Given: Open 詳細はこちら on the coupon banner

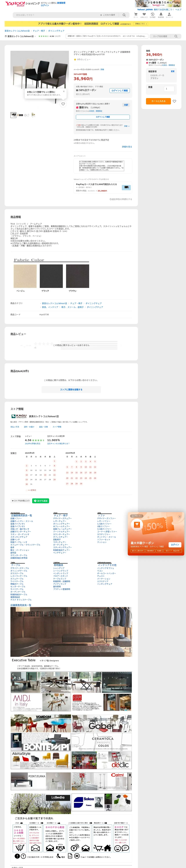Looking at the screenshot, I should [141, 24].
